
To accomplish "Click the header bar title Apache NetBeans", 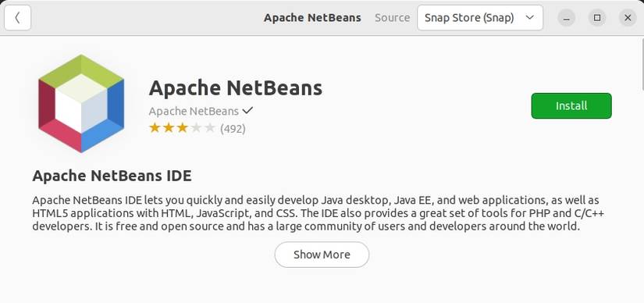I will click(312, 18).
